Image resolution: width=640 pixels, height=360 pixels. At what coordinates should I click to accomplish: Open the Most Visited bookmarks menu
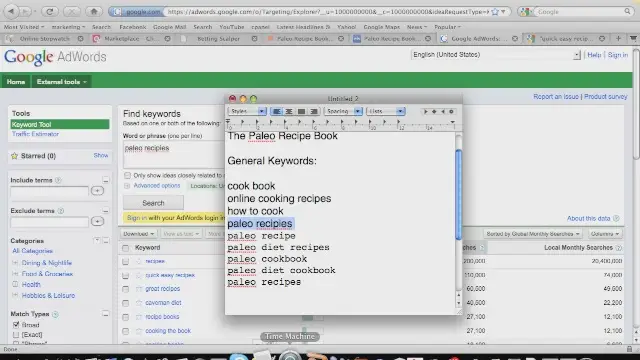click(x=24, y=27)
